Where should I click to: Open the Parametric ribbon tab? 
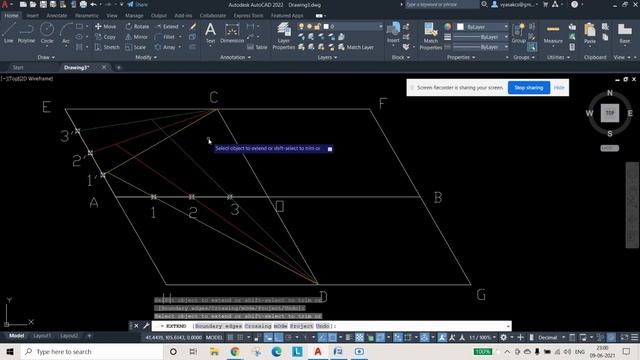pos(87,16)
